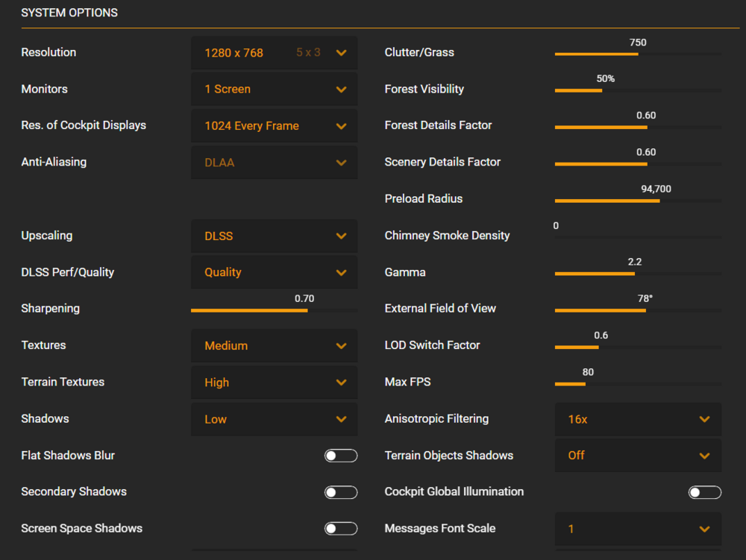Open Res. of Cockpit Displays dropdown
Screen dimensions: 746x560
point(274,126)
